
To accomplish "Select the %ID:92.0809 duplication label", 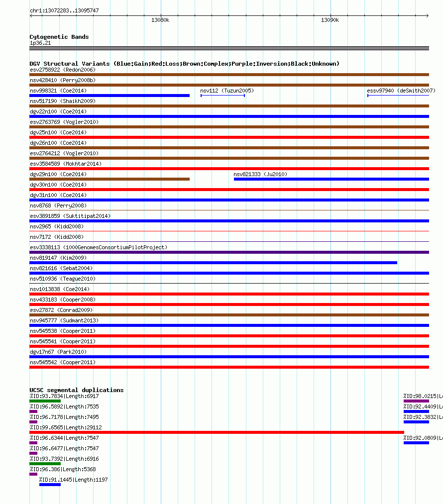I will (x=423, y=438).
